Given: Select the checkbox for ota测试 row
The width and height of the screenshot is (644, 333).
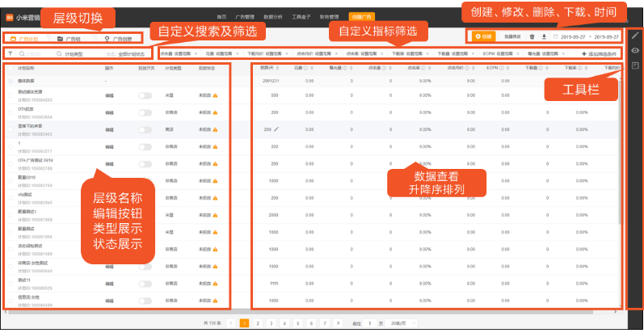Looking at the screenshot, I should [x=11, y=198].
